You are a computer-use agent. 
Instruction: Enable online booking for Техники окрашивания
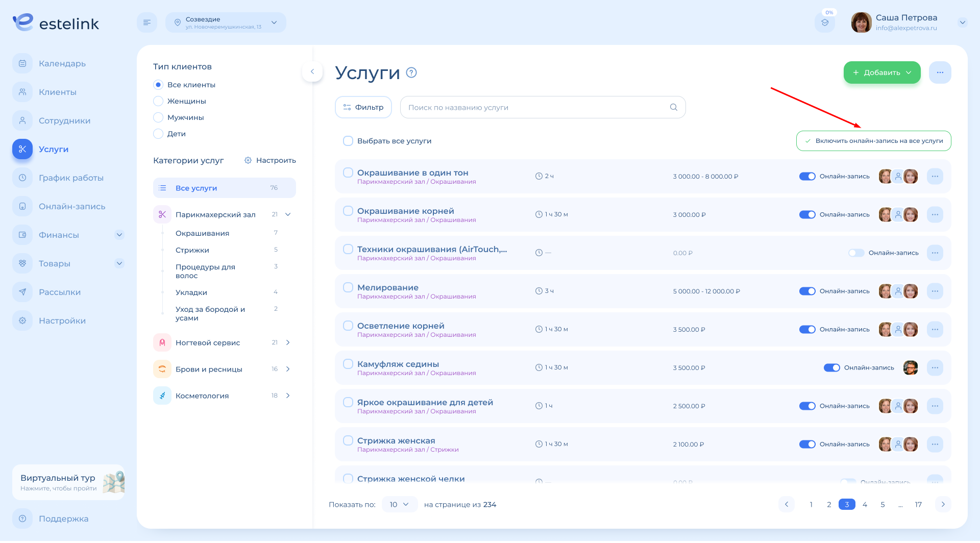[x=856, y=253]
